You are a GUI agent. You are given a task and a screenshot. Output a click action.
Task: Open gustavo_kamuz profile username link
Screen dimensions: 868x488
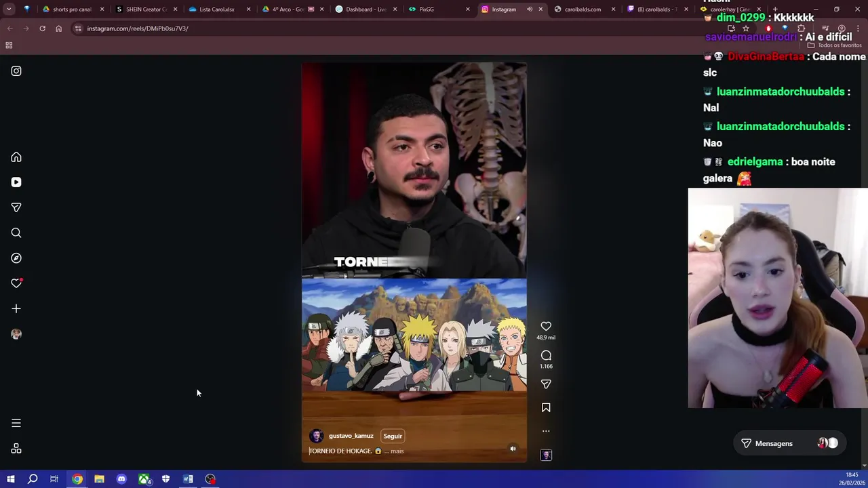pos(351,436)
